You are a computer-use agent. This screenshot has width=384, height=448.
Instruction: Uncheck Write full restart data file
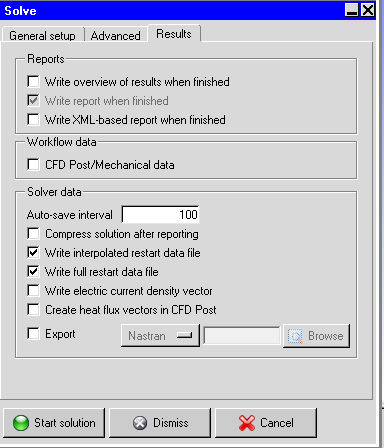click(x=33, y=272)
